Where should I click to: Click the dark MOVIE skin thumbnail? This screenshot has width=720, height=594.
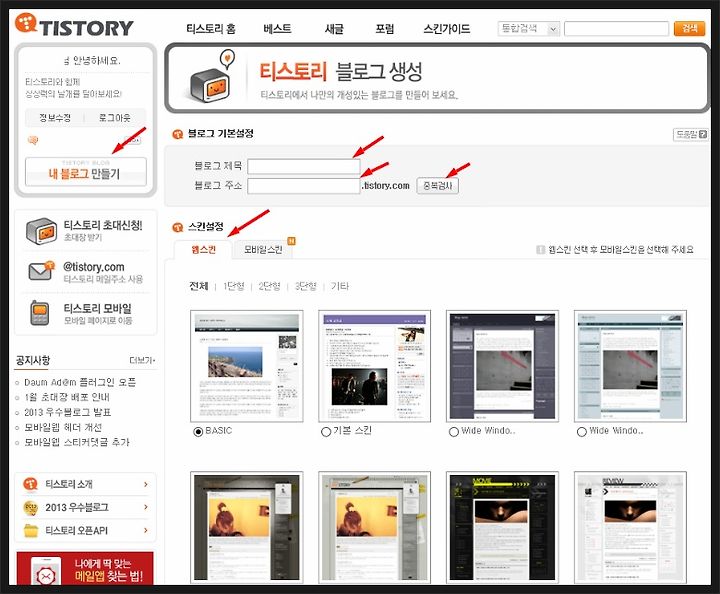tap(502, 527)
